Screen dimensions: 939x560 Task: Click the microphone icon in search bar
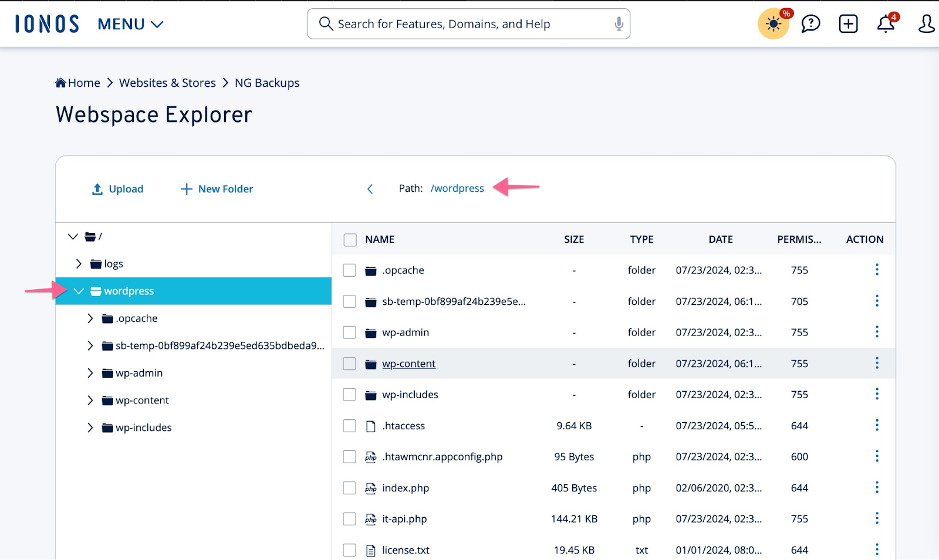[618, 24]
